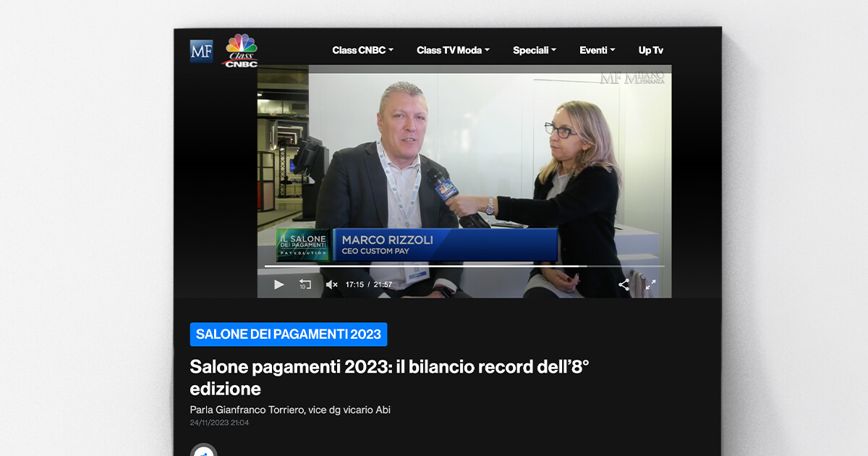This screenshot has width=868, height=456.
Task: Rewind video 10 seconds
Action: [x=305, y=284]
